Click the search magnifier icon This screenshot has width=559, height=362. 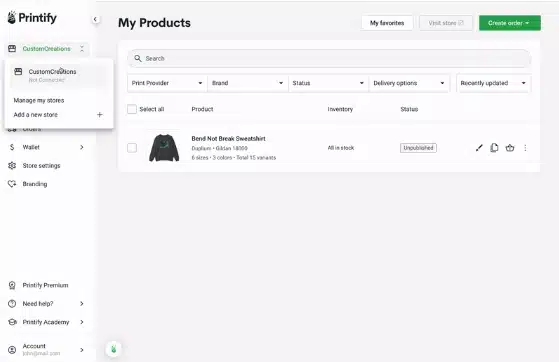tap(138, 58)
